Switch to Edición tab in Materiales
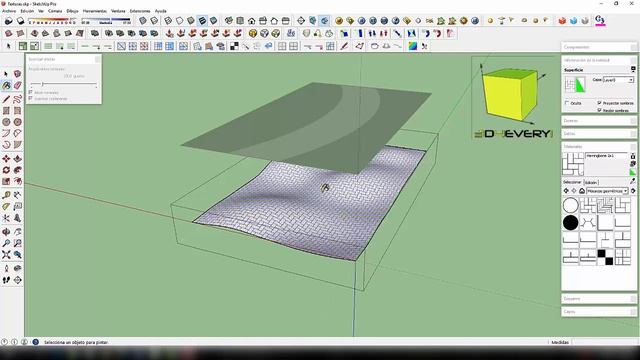 [591, 182]
